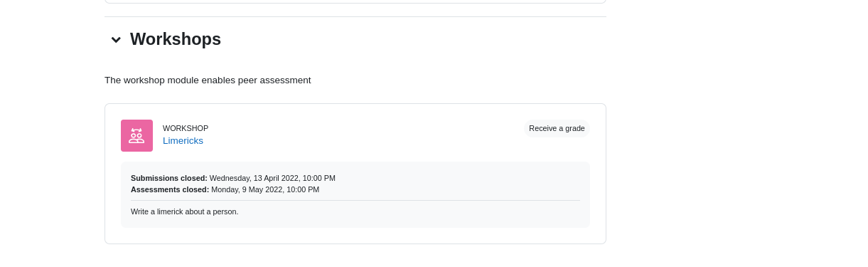The width and height of the screenshot is (868, 267).
Task: Click the horizontal separator above Workshops heading
Action: tap(355, 16)
